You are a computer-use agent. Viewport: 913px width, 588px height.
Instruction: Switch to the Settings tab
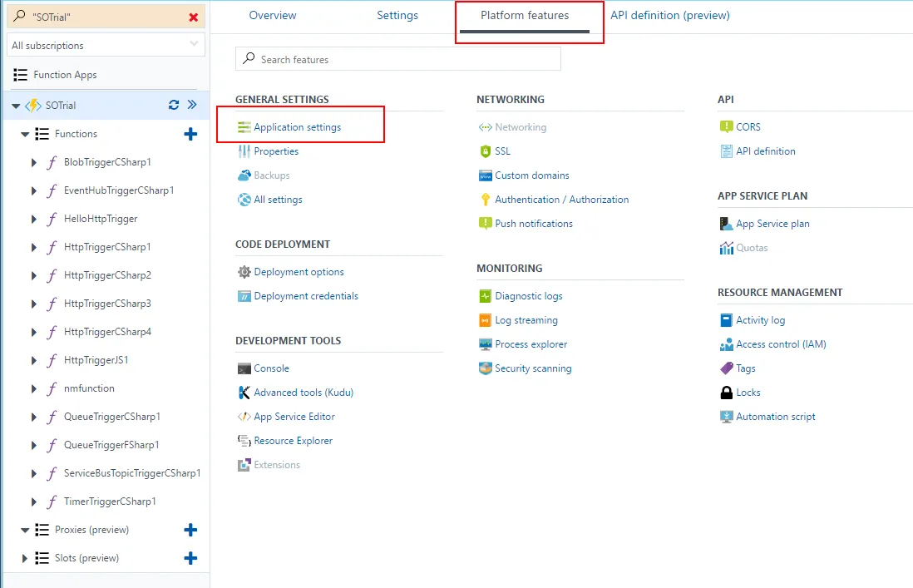point(397,16)
